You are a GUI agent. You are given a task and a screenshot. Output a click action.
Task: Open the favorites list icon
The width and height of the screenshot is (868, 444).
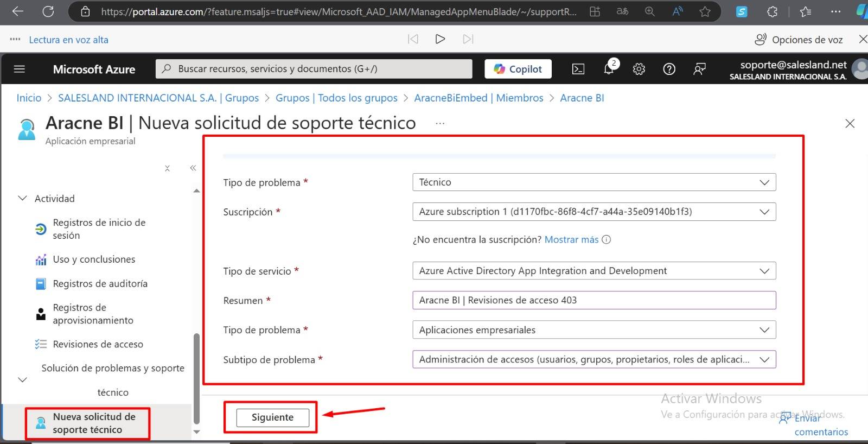(806, 11)
